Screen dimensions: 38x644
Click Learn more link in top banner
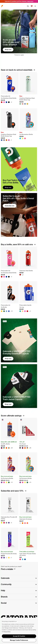(x=30, y=1)
